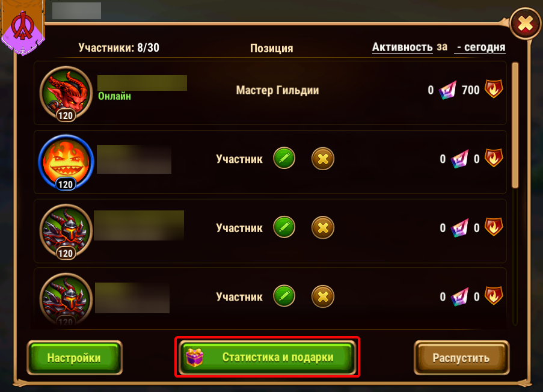Open Статистика и подарки
The height and width of the screenshot is (392, 543).
268,357
